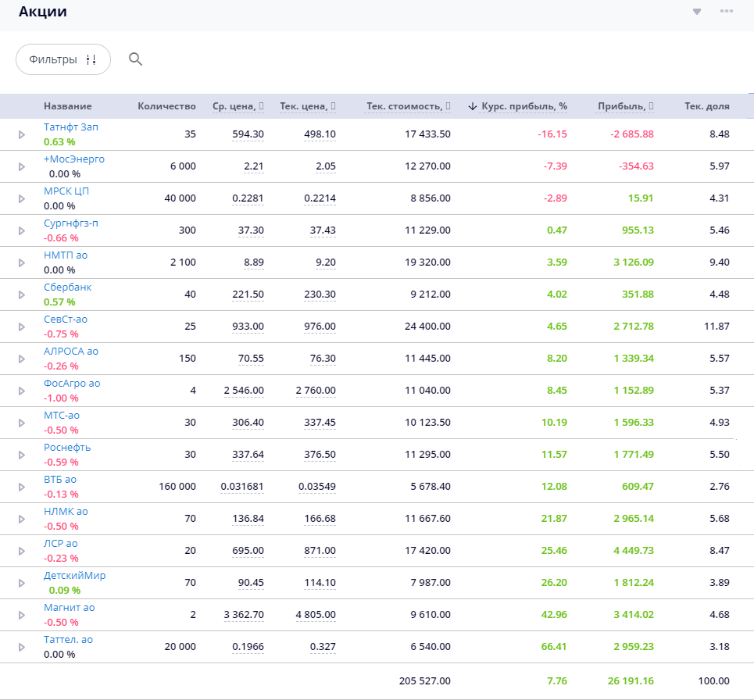Viewport: 754px width, 700px height.
Task: Click total rate profit 7.76
Action: [557, 681]
